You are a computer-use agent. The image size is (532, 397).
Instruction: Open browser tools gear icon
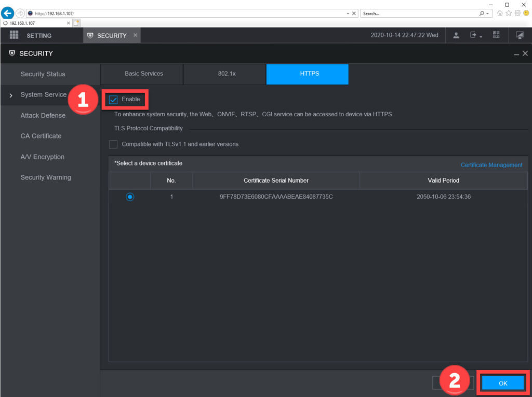(517, 13)
